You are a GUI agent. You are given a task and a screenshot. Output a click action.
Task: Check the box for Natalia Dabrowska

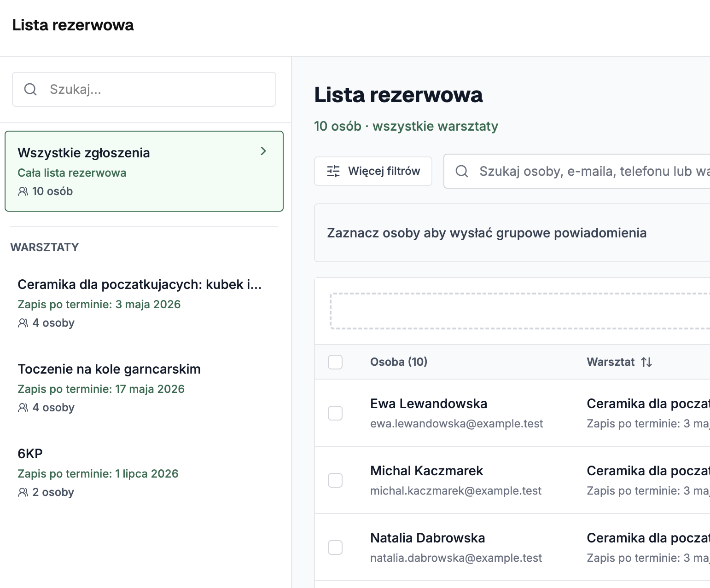point(335,548)
